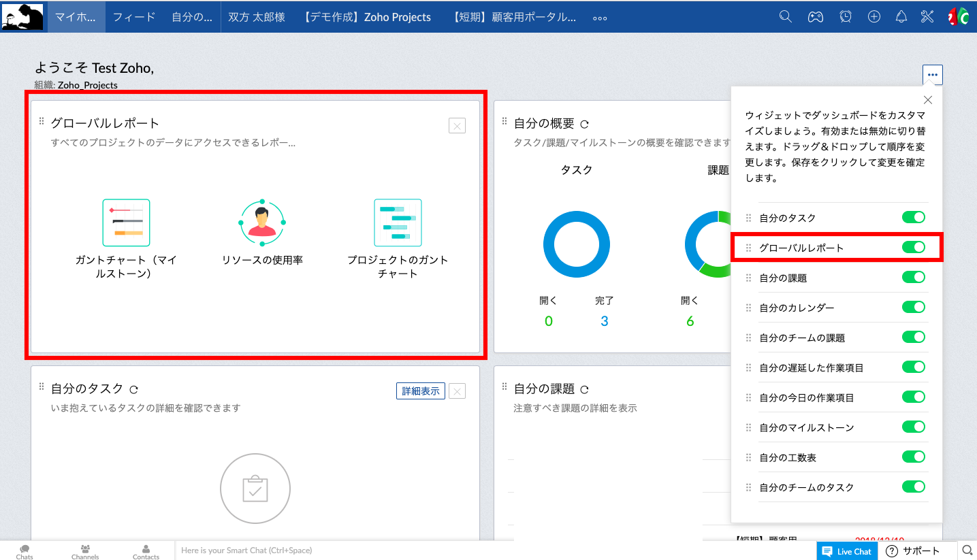
Task: Close the widget customization panel
Action: 928,100
